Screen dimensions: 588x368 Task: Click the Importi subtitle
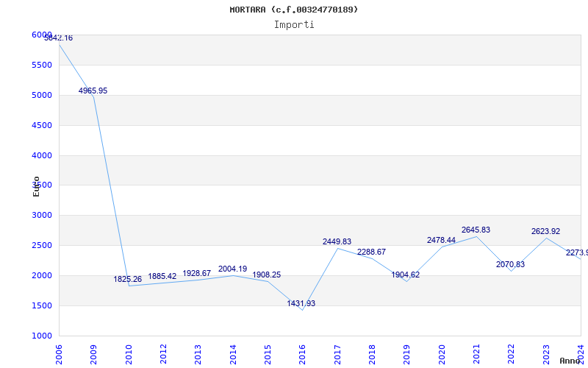click(294, 25)
